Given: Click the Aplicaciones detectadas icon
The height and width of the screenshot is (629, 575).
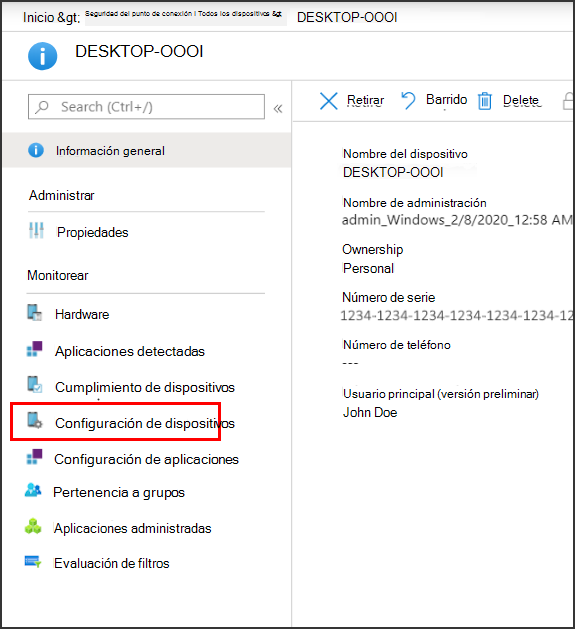Looking at the screenshot, I should tap(34, 349).
